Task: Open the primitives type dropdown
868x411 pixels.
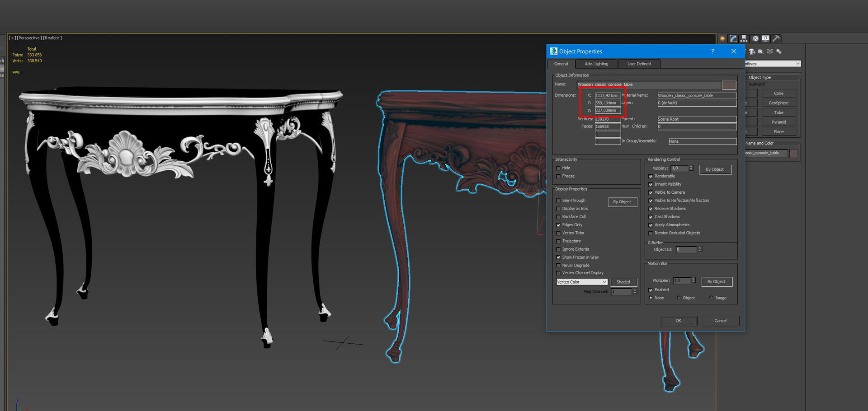Action: (773, 64)
